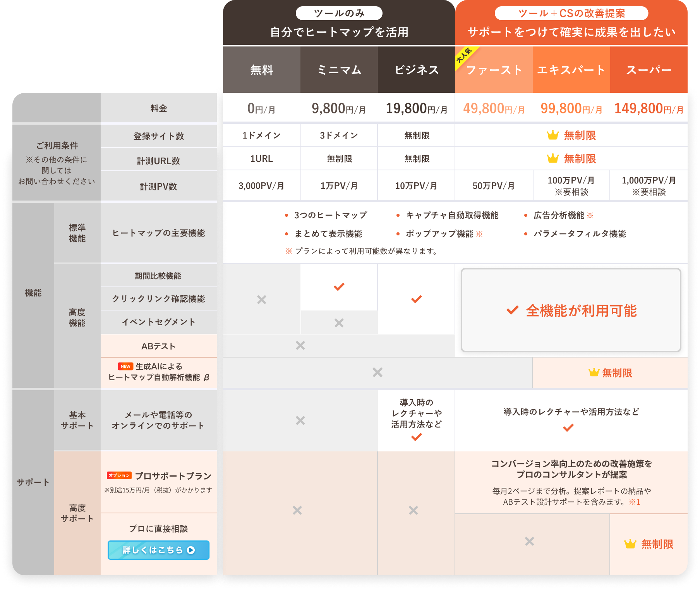Click the 49,800円/月 price

(x=494, y=108)
